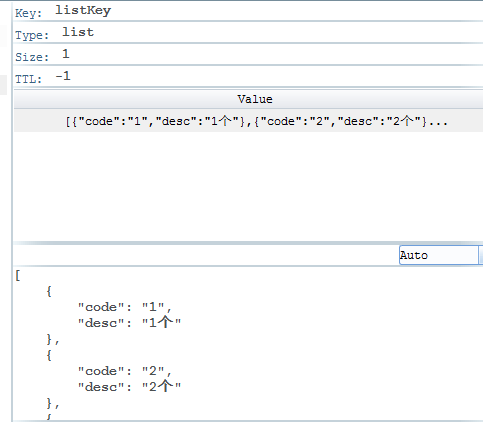This screenshot has height=422, width=483.
Task: Click the Type: label
Action: coord(32,35)
